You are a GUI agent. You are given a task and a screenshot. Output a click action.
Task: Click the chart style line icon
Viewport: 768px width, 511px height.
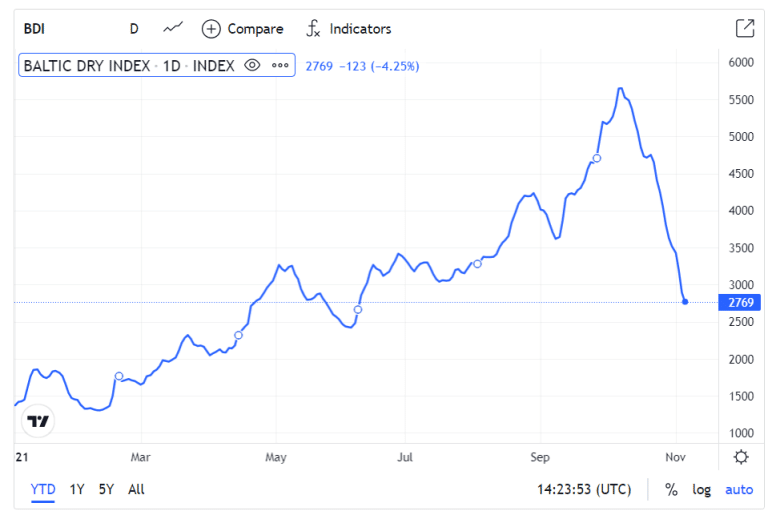click(x=173, y=28)
